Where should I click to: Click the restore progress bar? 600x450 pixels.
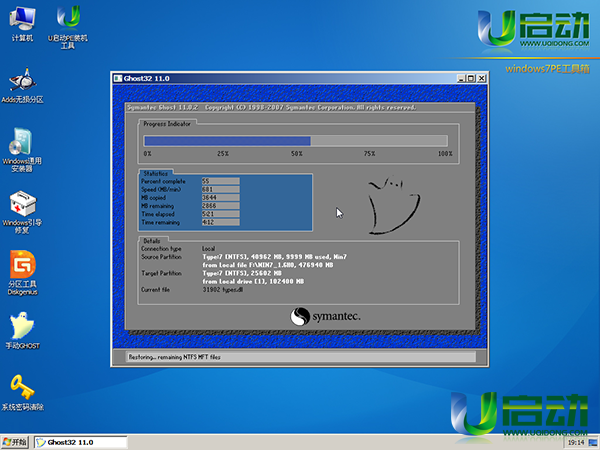(295, 141)
